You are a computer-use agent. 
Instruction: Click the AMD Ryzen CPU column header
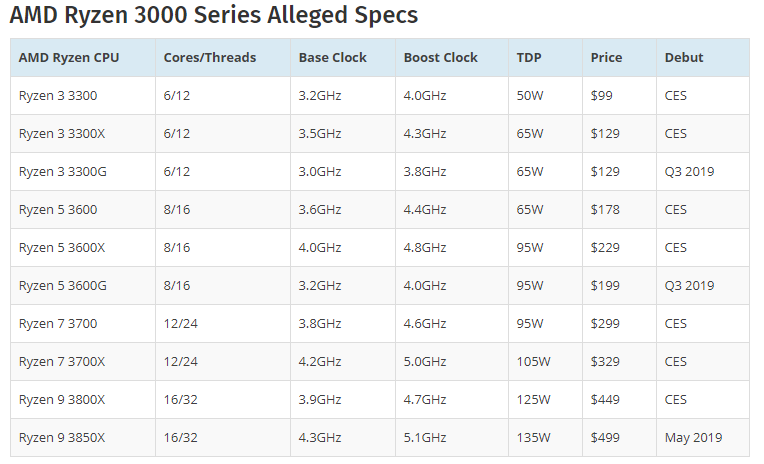(x=83, y=58)
